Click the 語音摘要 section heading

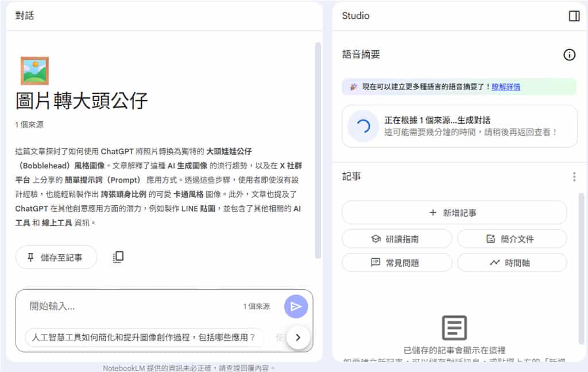[361, 55]
